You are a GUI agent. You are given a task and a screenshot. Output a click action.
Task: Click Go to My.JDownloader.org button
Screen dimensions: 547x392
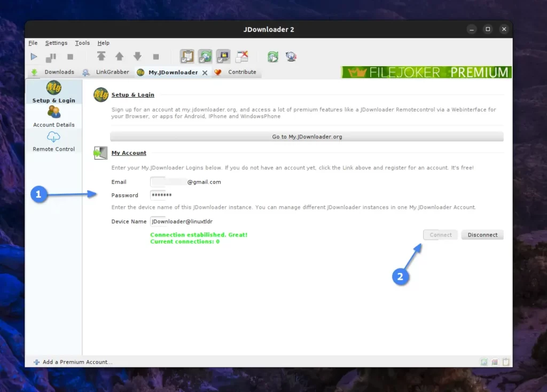[307, 137]
